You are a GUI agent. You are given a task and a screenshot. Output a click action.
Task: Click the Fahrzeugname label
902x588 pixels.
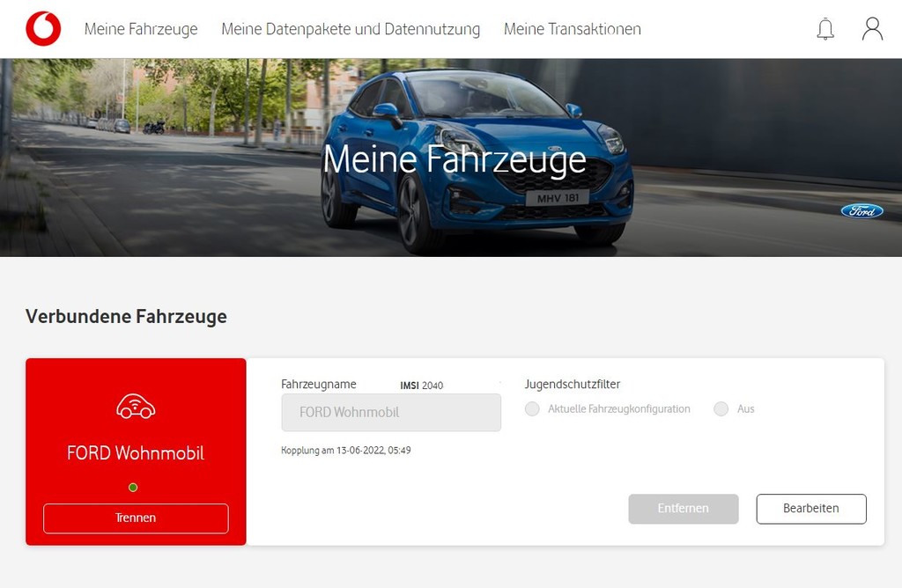tap(319, 384)
